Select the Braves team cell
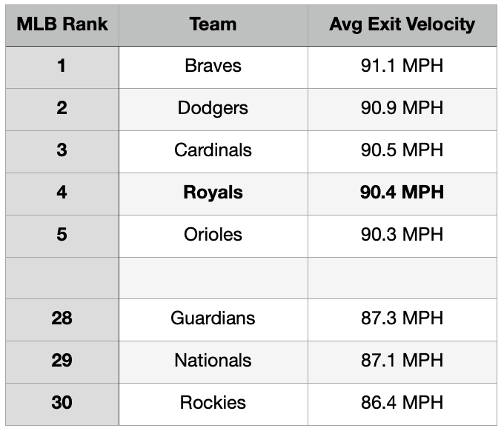Viewport: 504px width, 431px height. (x=213, y=66)
